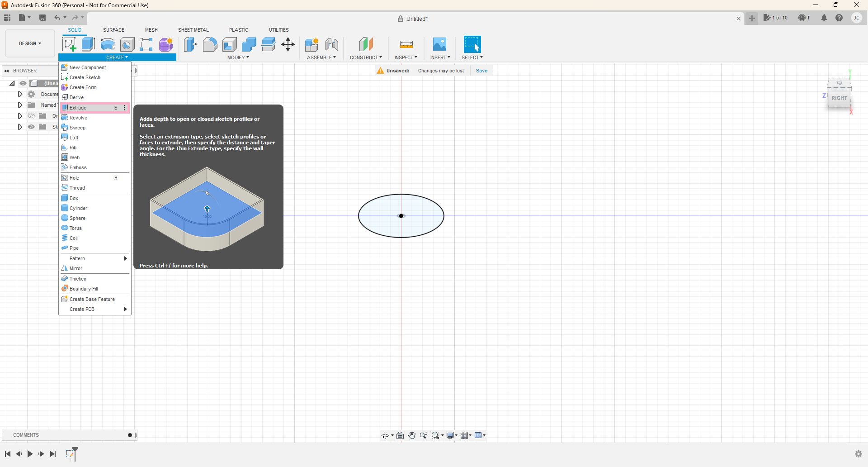The height and width of the screenshot is (467, 868).
Task: Switch to the MESH tab
Action: 151,30
